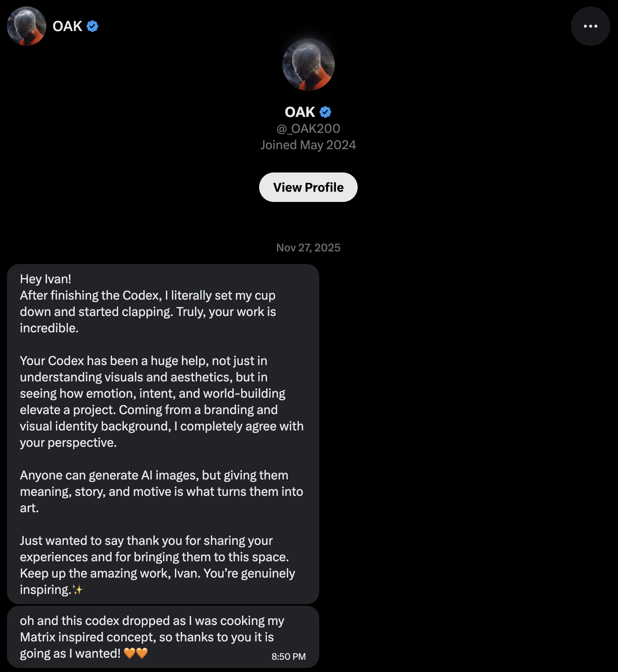Screen dimensions: 618x672
Task: Click the @_OAK200 handle
Action: coord(308,128)
